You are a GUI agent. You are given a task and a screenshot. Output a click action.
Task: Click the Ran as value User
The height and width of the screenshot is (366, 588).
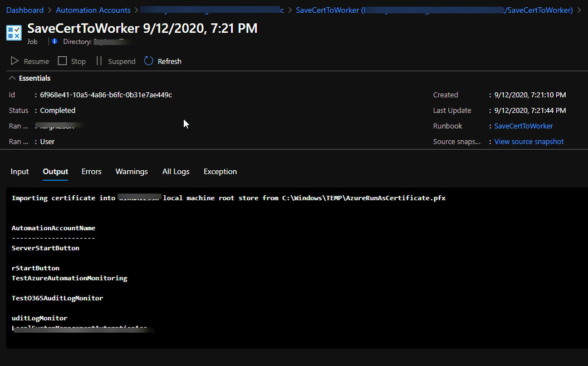(47, 142)
